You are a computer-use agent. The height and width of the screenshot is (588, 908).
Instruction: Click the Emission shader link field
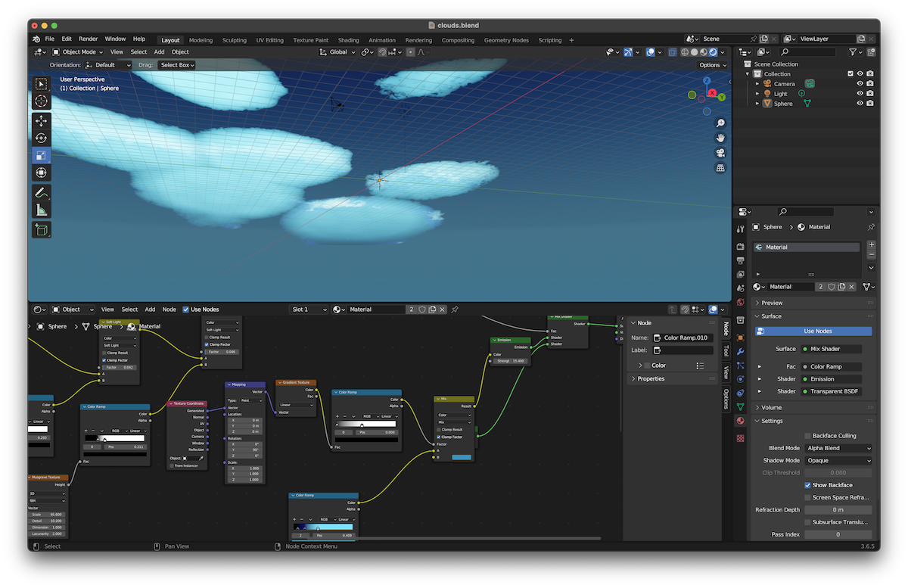[x=830, y=379]
